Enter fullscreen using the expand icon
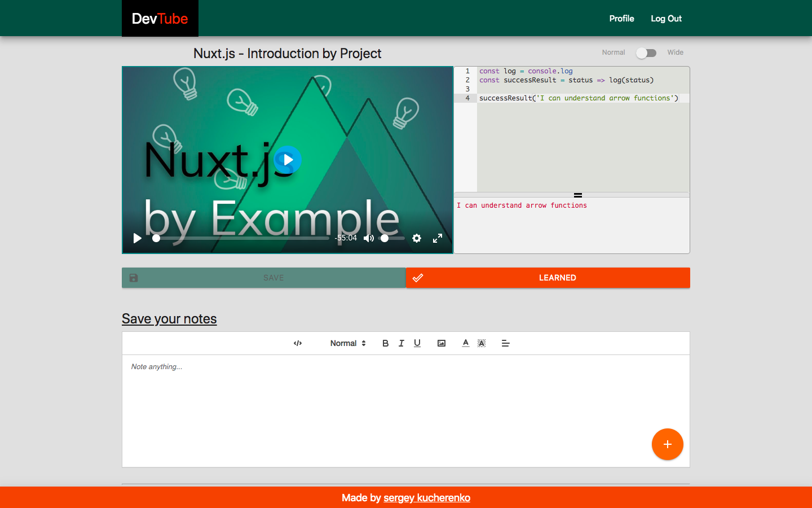Screen dimensions: 812x508 (438, 238)
